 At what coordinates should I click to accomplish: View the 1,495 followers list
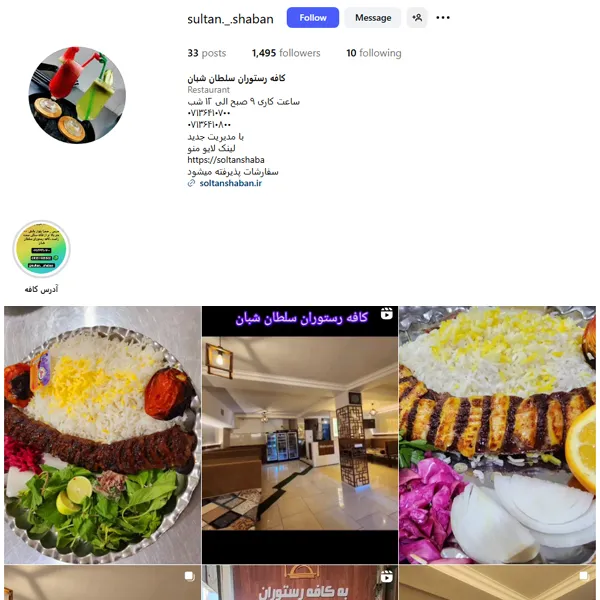[286, 53]
